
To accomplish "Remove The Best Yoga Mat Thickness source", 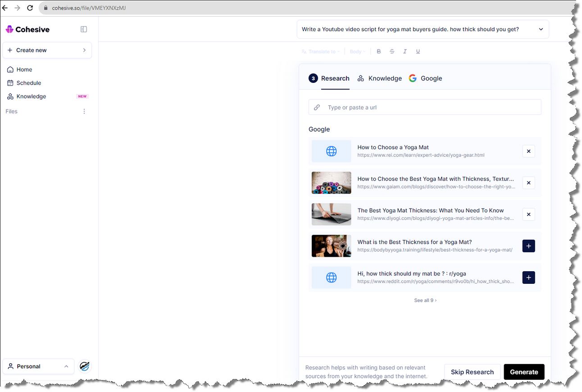I will pyautogui.click(x=529, y=214).
